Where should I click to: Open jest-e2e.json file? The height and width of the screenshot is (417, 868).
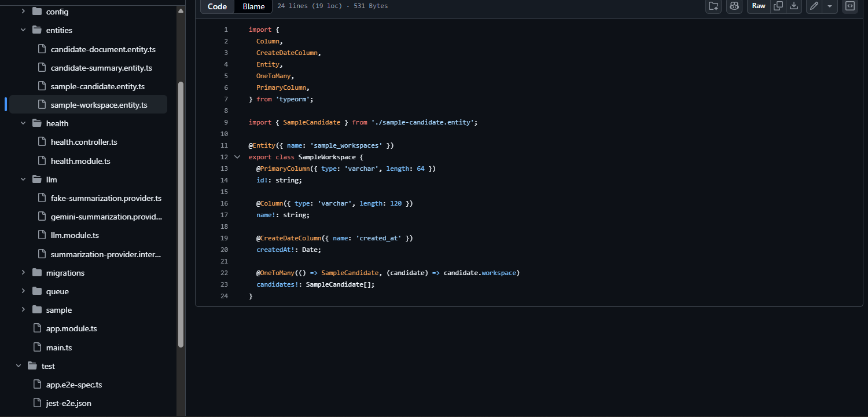[69, 403]
